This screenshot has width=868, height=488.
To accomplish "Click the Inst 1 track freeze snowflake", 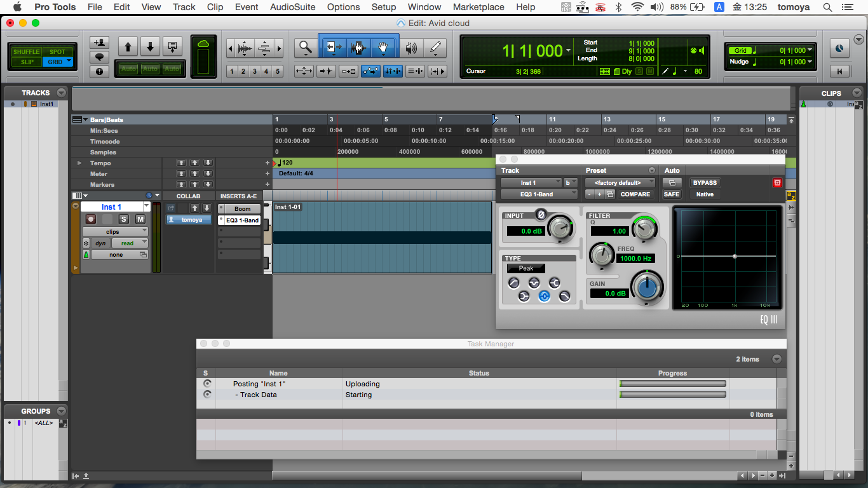I will 86,243.
